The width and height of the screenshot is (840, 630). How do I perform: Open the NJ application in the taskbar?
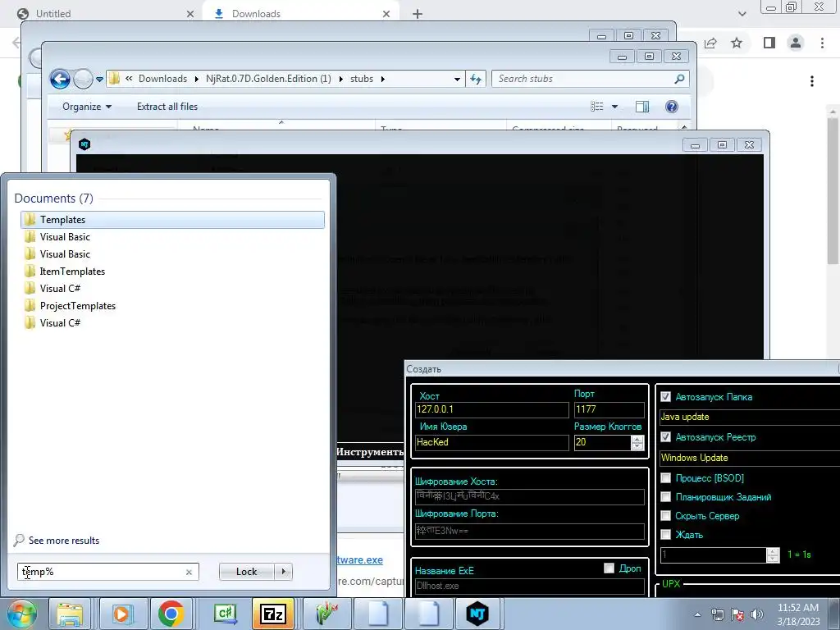coord(477,614)
